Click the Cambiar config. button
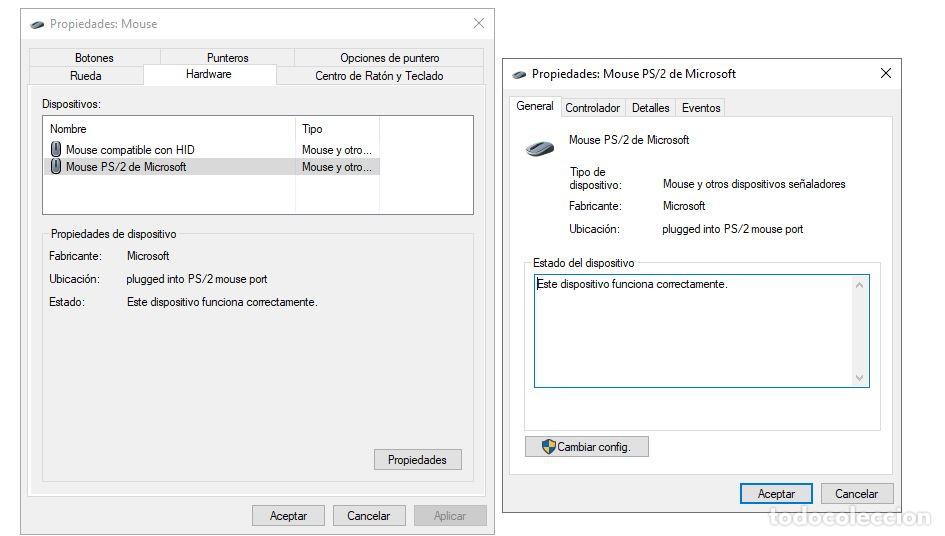 point(587,446)
